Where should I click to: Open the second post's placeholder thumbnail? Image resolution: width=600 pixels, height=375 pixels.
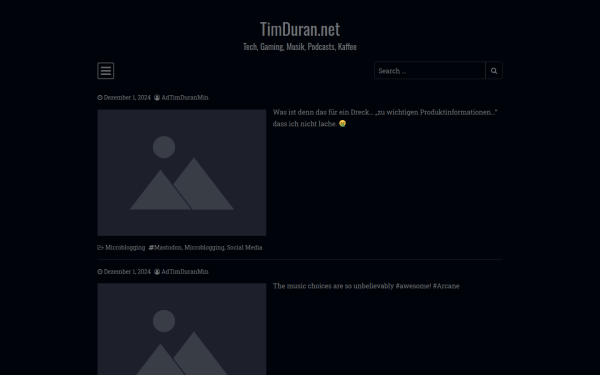182,329
